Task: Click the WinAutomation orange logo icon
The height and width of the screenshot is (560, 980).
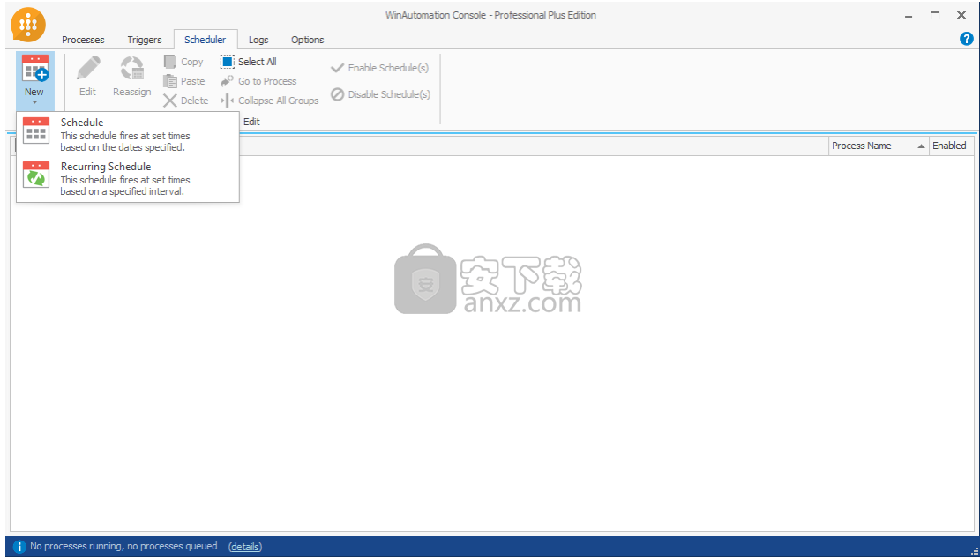Action: click(x=28, y=25)
